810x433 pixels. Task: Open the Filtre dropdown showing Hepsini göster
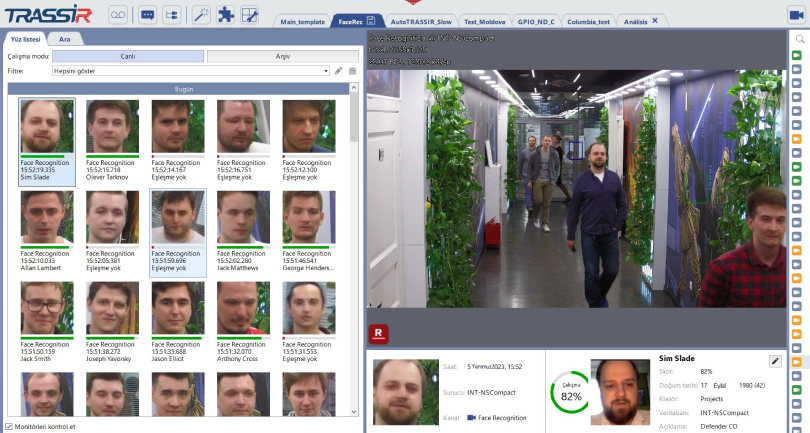click(191, 71)
